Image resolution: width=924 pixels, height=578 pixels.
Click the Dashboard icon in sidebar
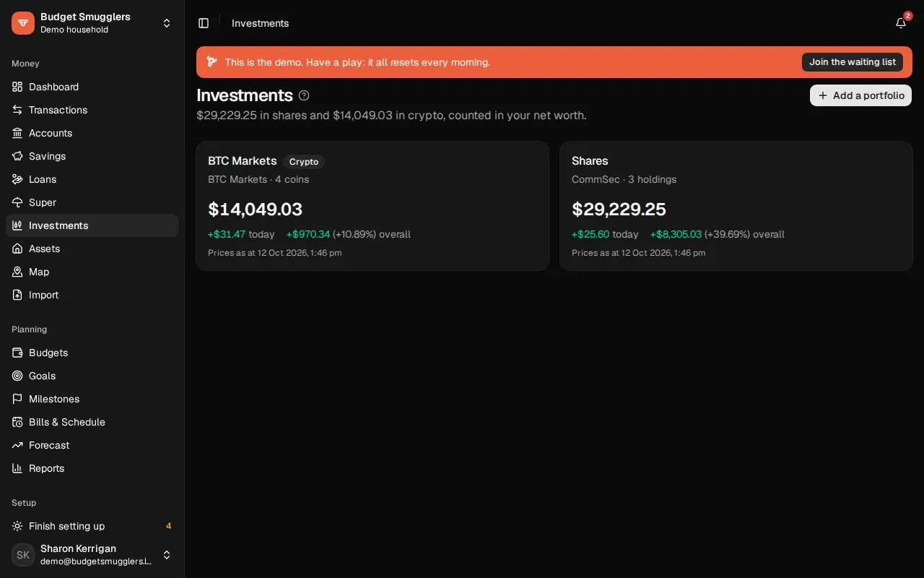coord(17,87)
